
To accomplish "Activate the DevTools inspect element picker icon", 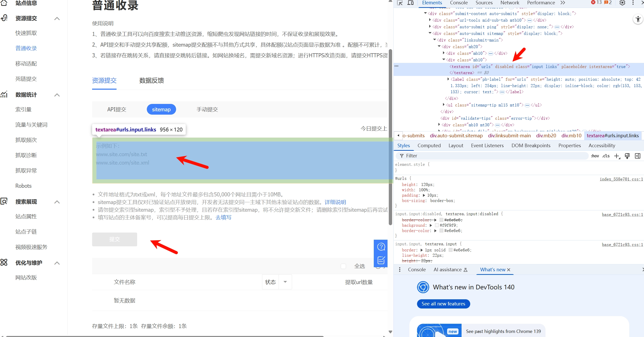I will pos(400,3).
